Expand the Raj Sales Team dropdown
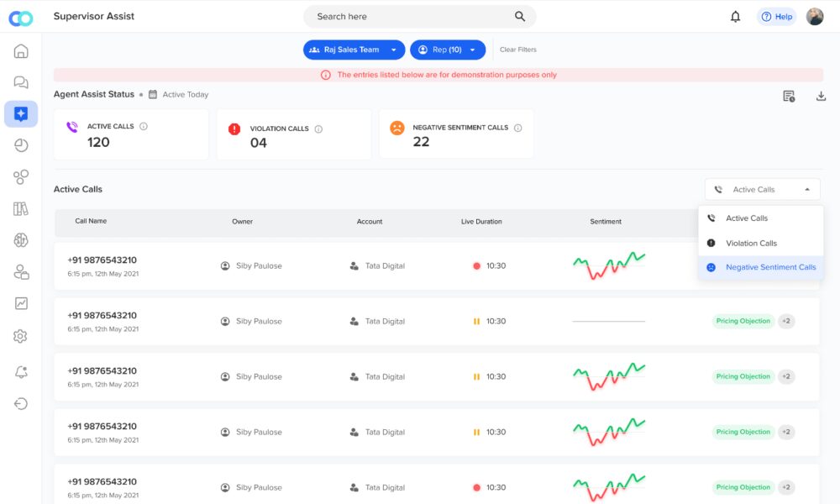 point(354,50)
